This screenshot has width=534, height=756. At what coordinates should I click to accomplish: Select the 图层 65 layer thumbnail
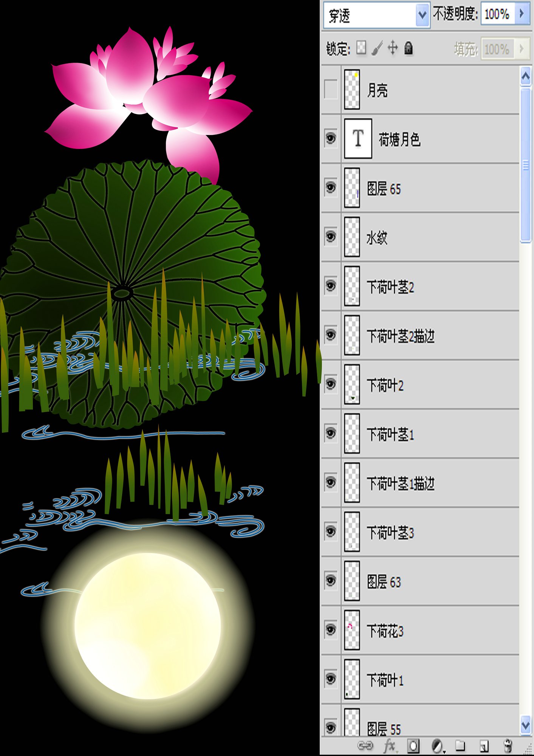point(352,187)
